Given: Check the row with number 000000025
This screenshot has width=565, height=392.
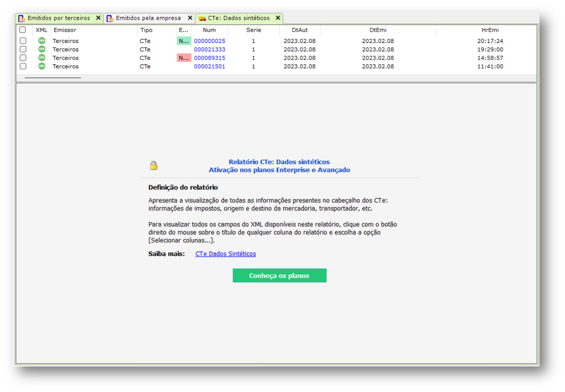Looking at the screenshot, I should (23, 41).
